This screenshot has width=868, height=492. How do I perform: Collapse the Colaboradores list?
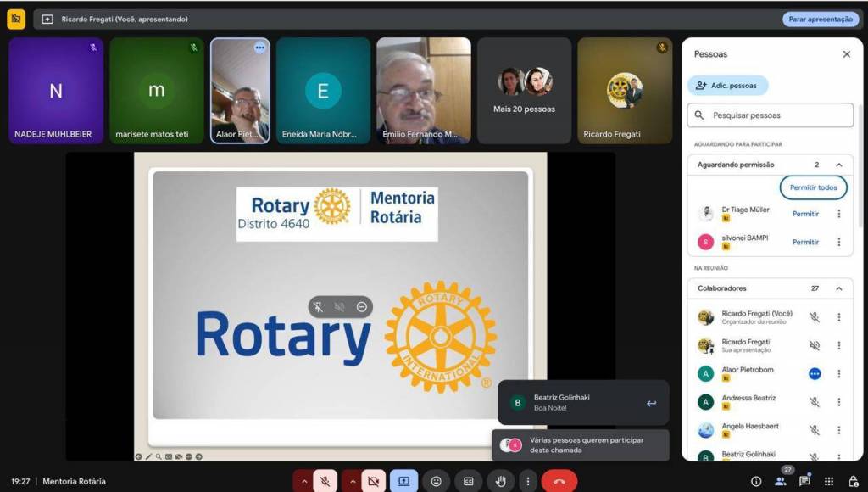(838, 288)
